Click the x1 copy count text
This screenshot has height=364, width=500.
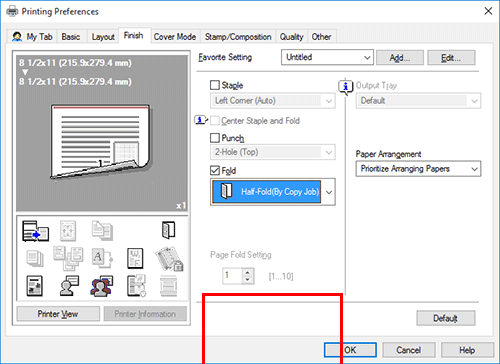(181, 206)
